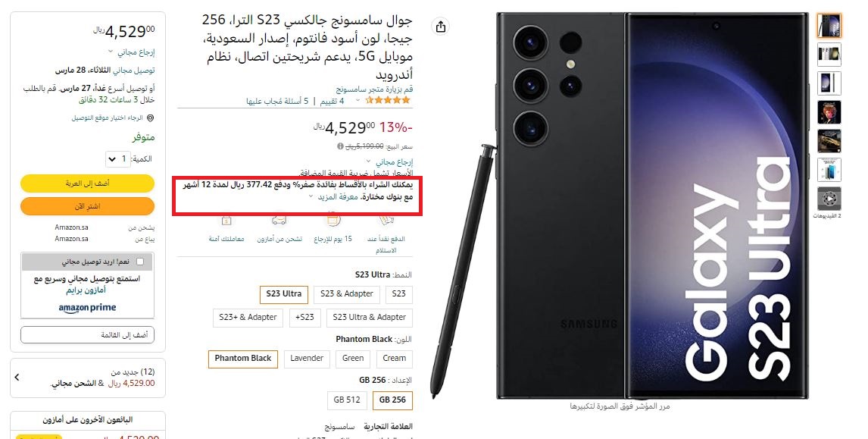Tick the free delivery Prime checkbox
Image resolution: width=868 pixels, height=439 pixels.
click(139, 262)
